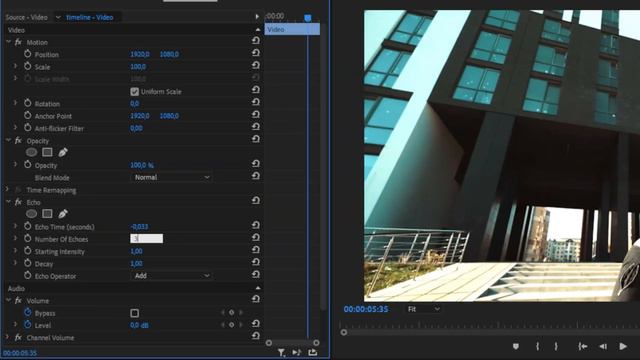
Task: Create ellipse mask under Opacity
Action: (x=31, y=152)
